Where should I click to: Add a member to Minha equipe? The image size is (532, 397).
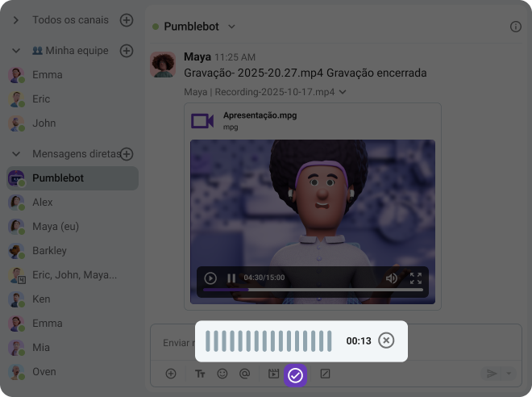click(x=127, y=51)
